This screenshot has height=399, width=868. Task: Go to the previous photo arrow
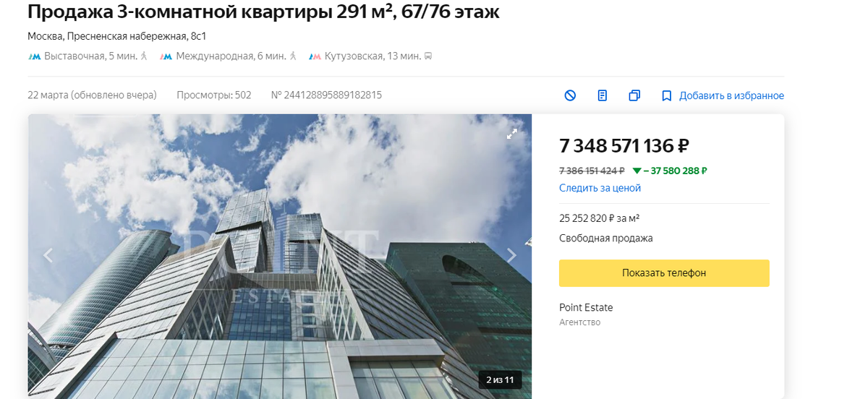tap(48, 255)
